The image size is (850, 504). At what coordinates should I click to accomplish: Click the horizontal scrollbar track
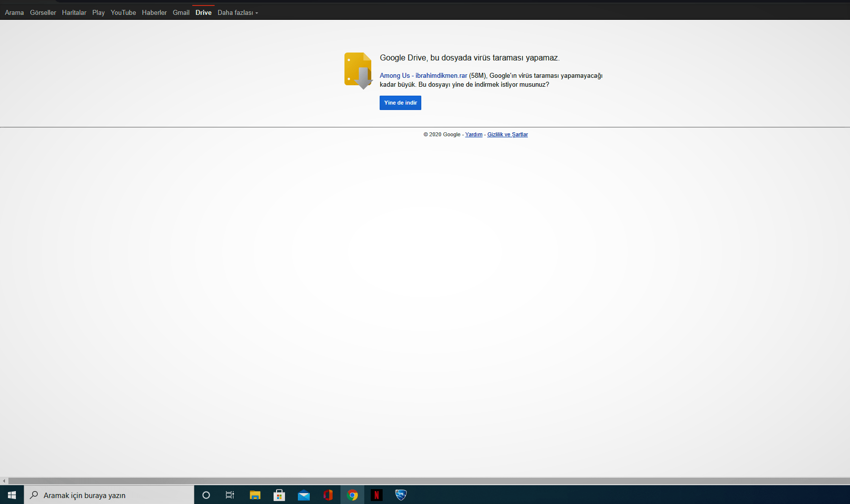429,481
